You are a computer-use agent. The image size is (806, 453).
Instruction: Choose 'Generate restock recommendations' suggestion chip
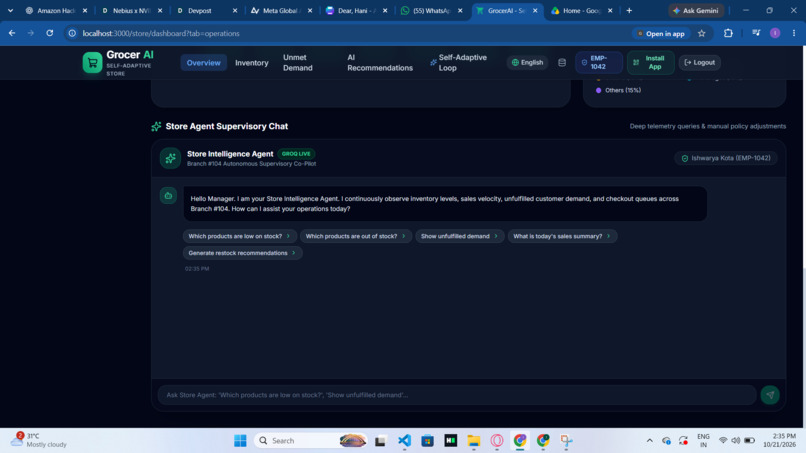pos(242,253)
